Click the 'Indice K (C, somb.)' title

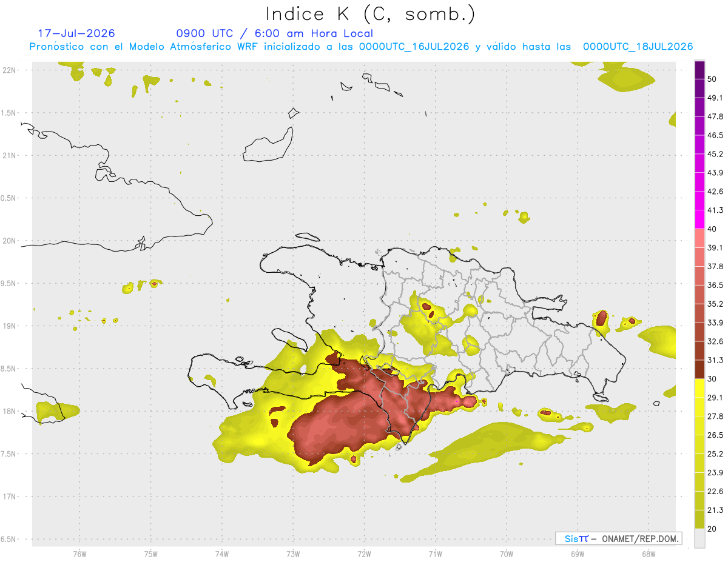(371, 14)
